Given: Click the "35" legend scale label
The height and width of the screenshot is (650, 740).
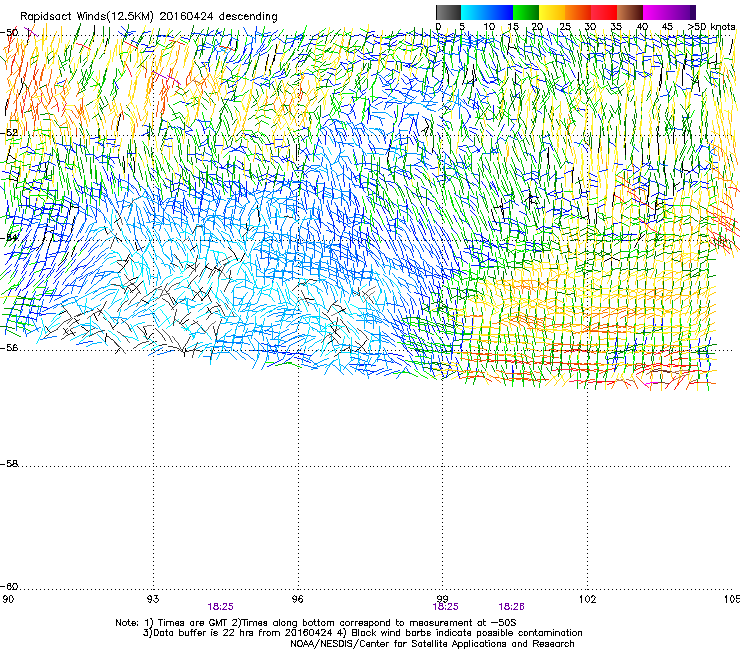Looking at the screenshot, I should click(616, 27).
